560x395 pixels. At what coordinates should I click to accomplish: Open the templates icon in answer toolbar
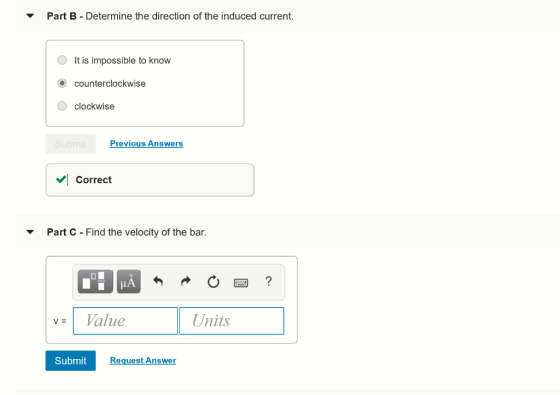pos(95,281)
